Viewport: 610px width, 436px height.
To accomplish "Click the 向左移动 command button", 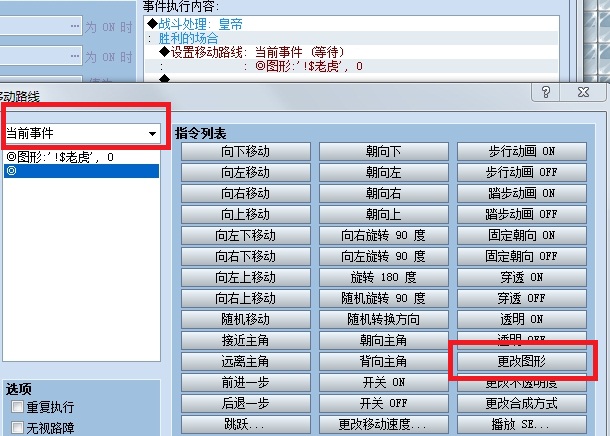I will click(245, 172).
